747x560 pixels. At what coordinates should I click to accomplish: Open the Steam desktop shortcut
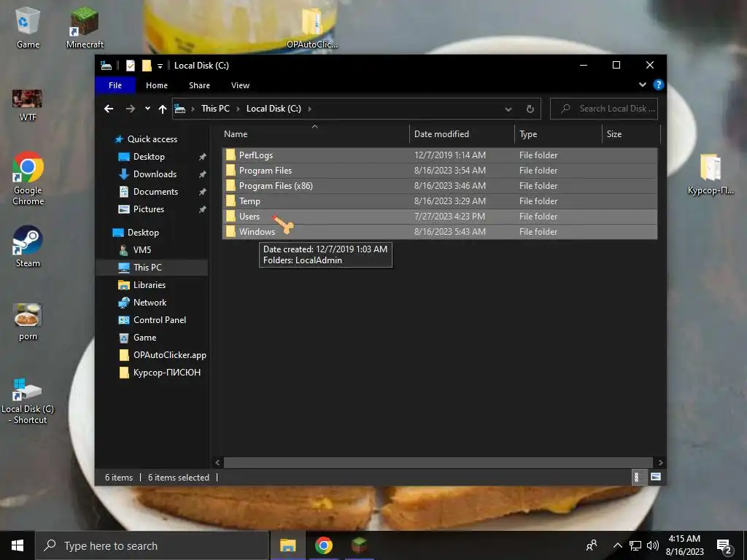tap(28, 246)
